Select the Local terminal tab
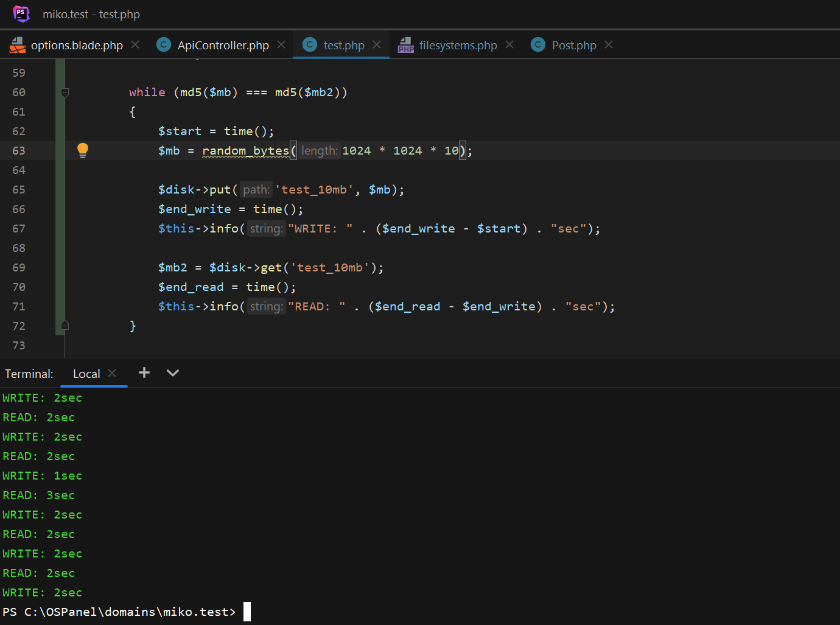Screen dimensions: 840x625 click(86, 374)
